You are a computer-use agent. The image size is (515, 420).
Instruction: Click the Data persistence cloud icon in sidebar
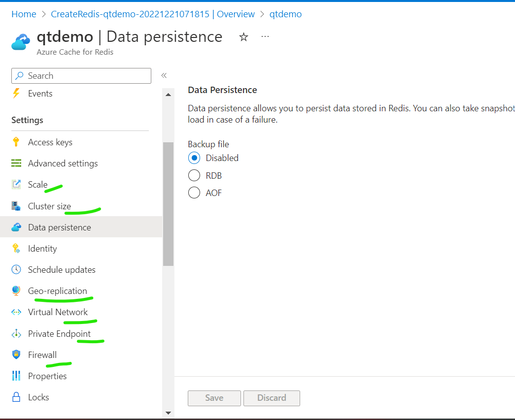click(16, 227)
